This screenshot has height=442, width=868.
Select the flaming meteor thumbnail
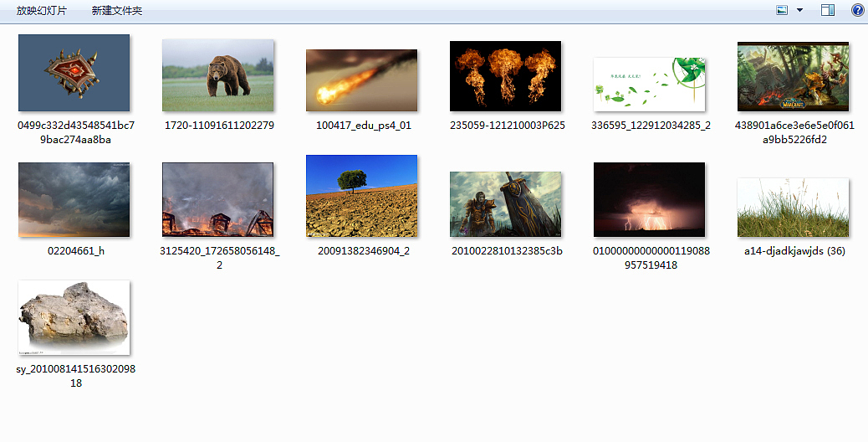coord(362,80)
